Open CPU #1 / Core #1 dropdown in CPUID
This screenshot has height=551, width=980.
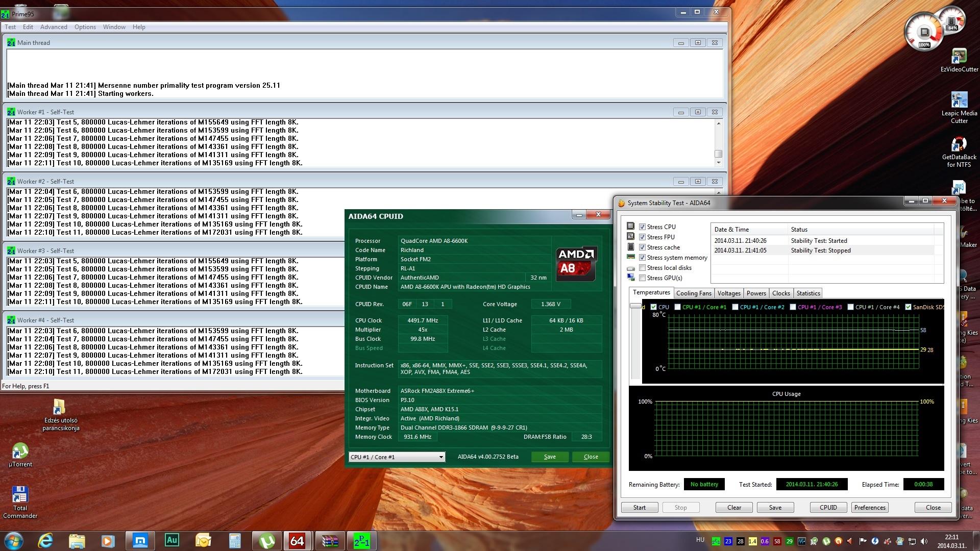397,457
